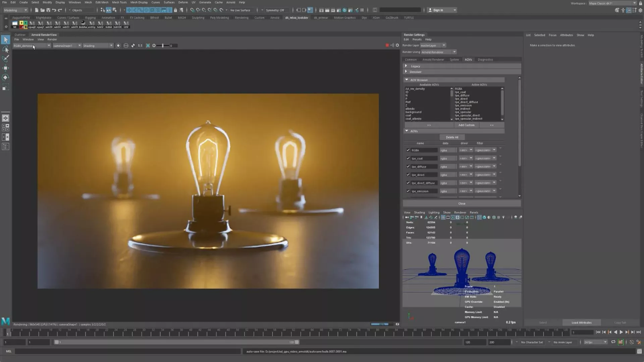Viewport: 644px width, 362px height.
Task: Open the Render Using Arnold Renderer dropdown
Action: pos(439,52)
